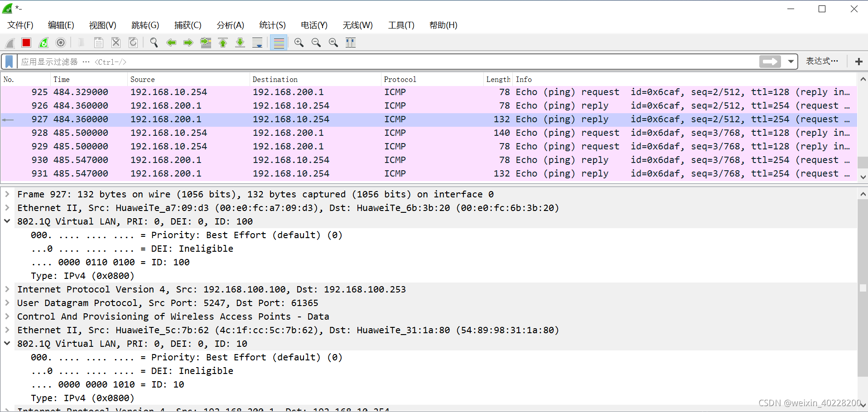Add filter button with plus icon
The image size is (868, 412).
point(858,62)
